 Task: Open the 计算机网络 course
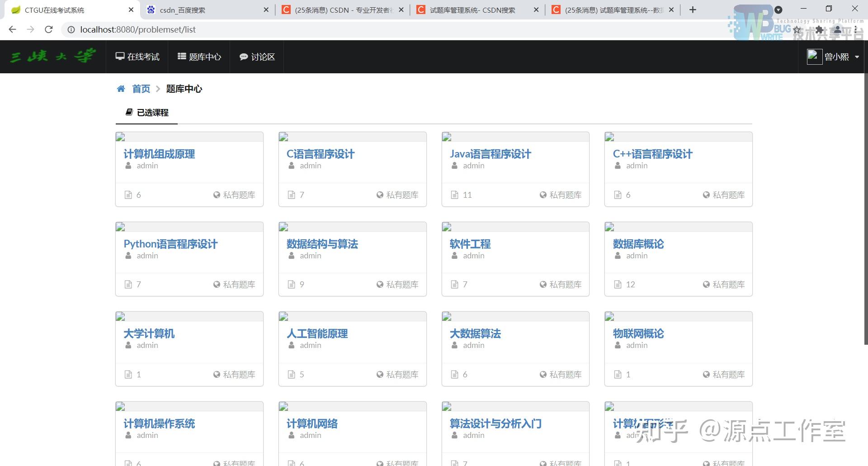(312, 423)
